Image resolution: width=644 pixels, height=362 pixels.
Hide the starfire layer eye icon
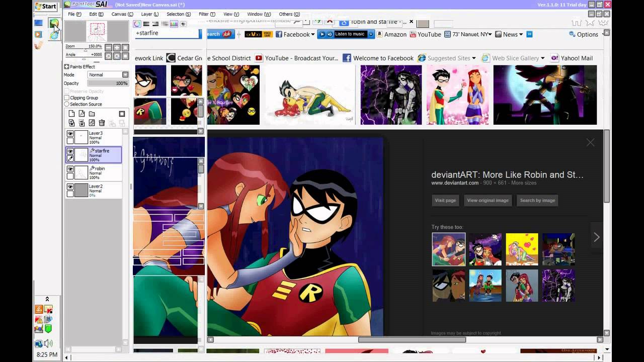pos(70,151)
